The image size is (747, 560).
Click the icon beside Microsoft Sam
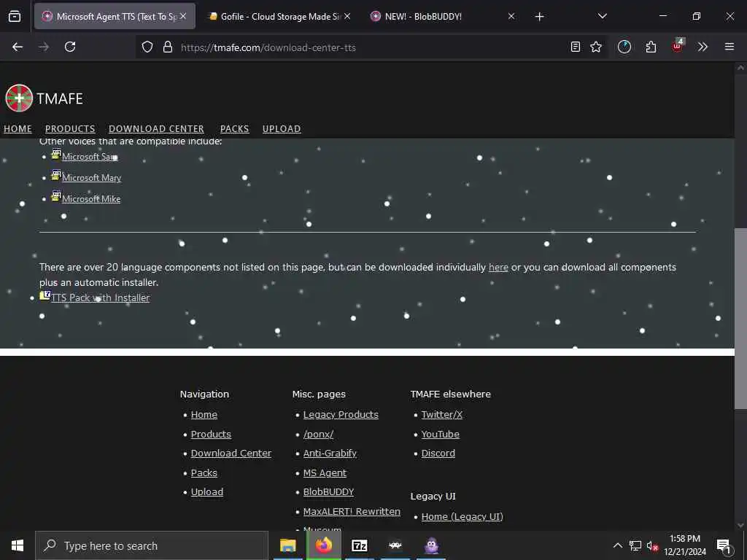[56, 154]
